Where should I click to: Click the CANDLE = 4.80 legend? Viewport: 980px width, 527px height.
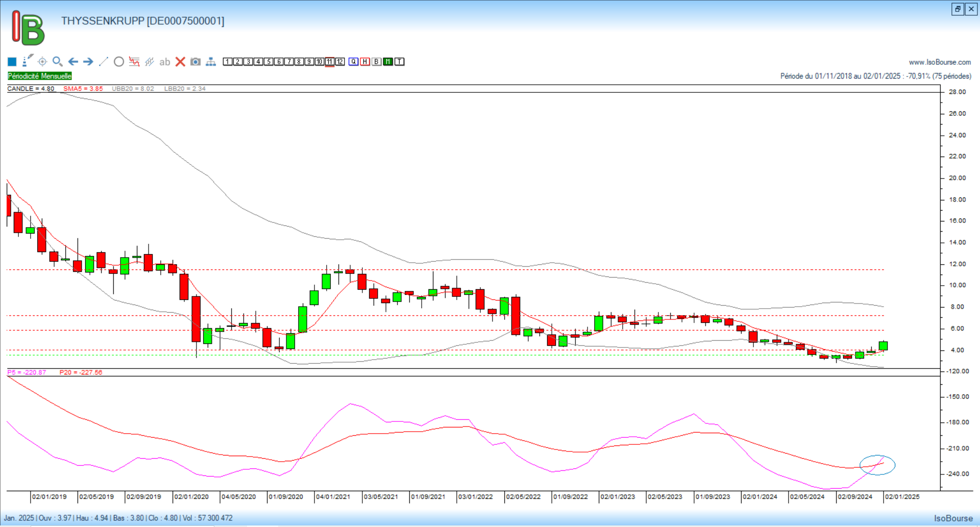tap(31, 88)
